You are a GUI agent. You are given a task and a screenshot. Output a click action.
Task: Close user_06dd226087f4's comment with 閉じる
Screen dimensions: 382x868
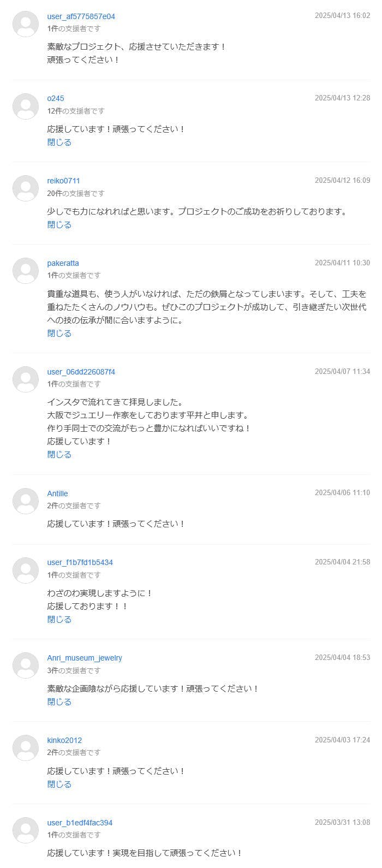click(x=59, y=455)
